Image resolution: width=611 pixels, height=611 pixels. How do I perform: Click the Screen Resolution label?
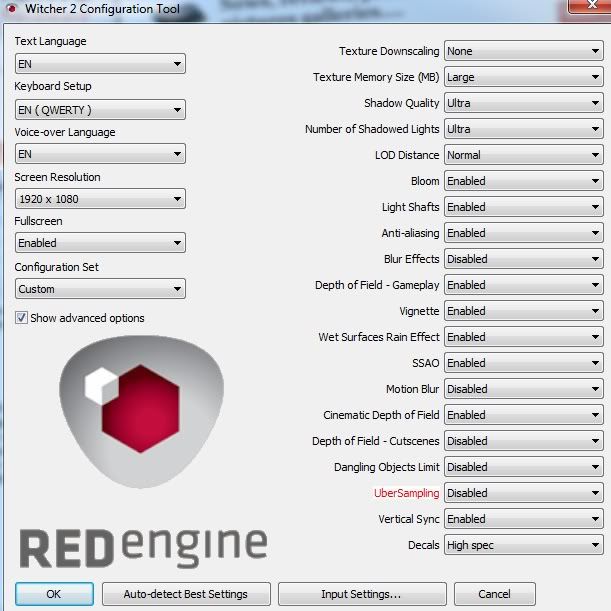tap(57, 177)
